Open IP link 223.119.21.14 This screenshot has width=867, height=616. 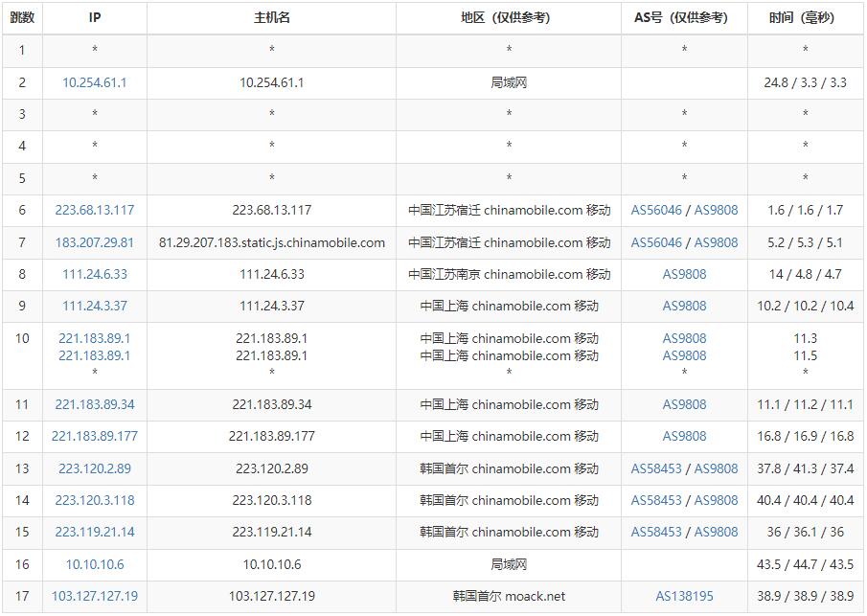pos(95,532)
